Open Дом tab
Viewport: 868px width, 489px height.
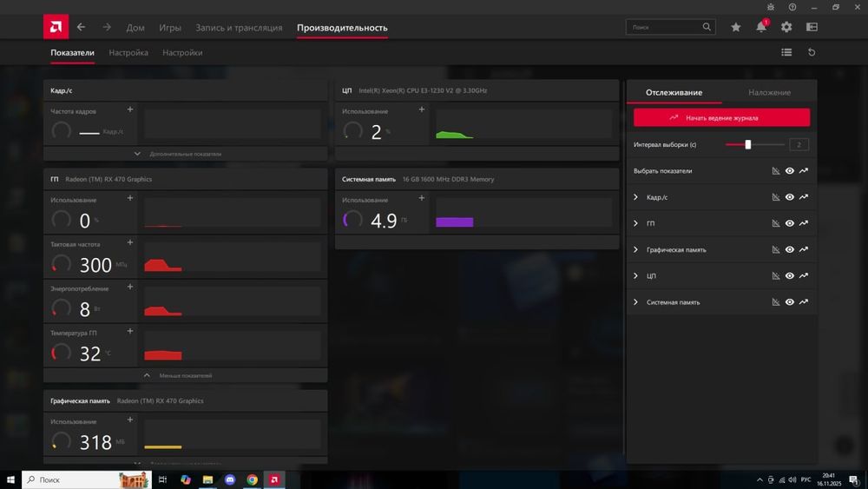[x=135, y=28]
